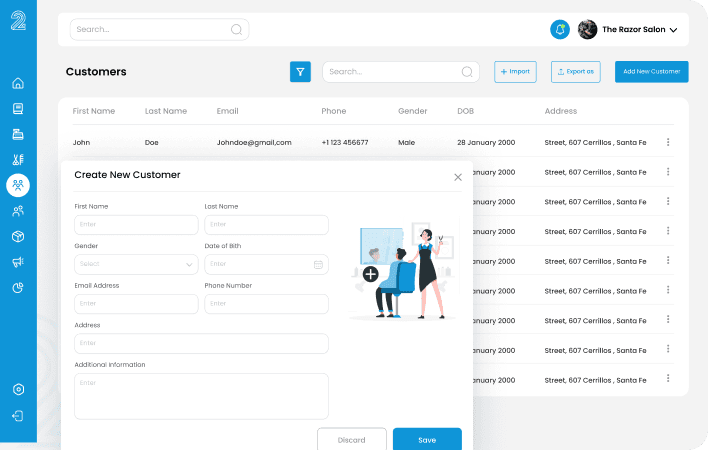Focus the Customers Search field
The height and width of the screenshot is (450, 708).
[401, 72]
